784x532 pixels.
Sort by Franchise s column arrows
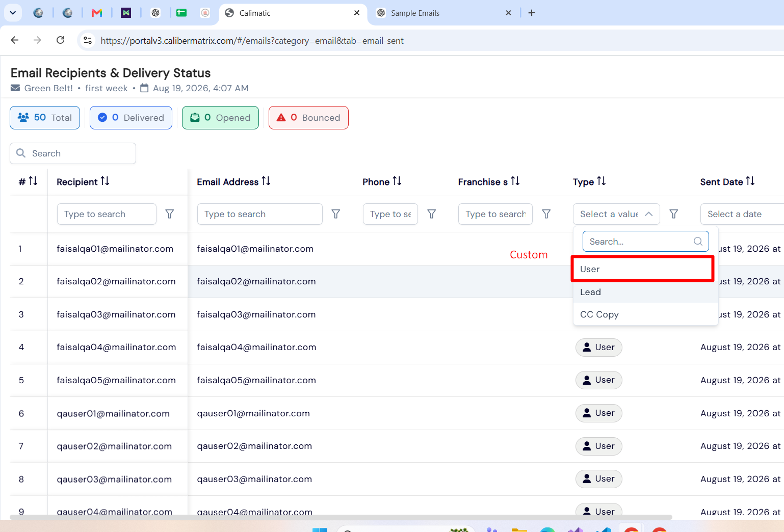[515, 181]
